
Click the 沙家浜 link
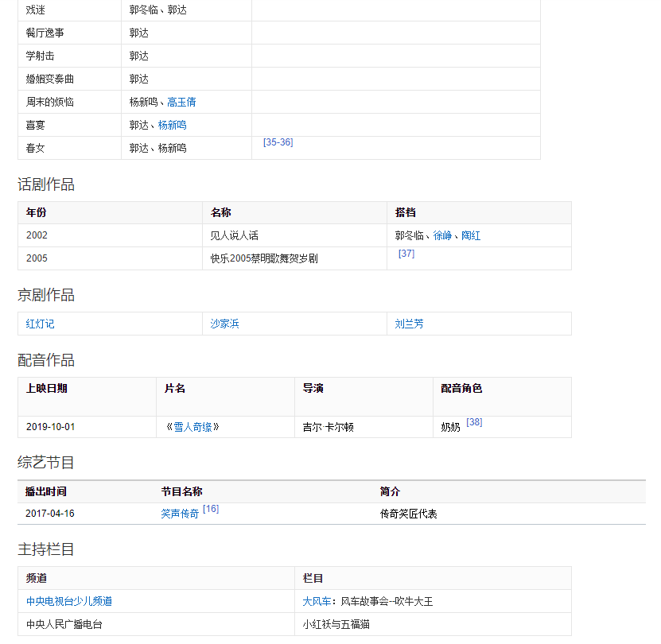click(x=224, y=324)
